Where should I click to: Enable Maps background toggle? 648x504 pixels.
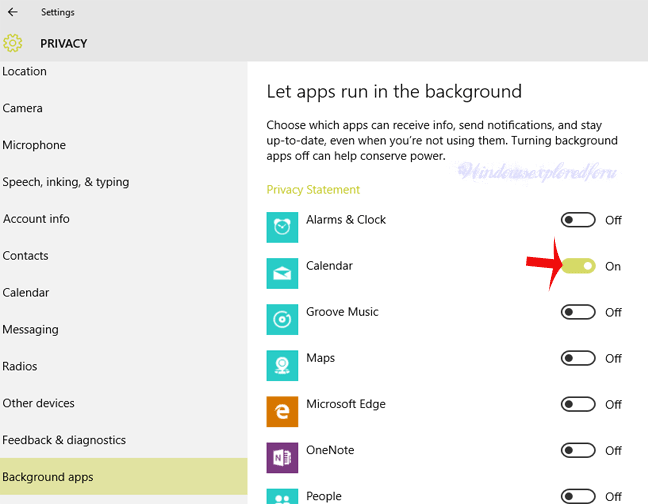point(578,358)
